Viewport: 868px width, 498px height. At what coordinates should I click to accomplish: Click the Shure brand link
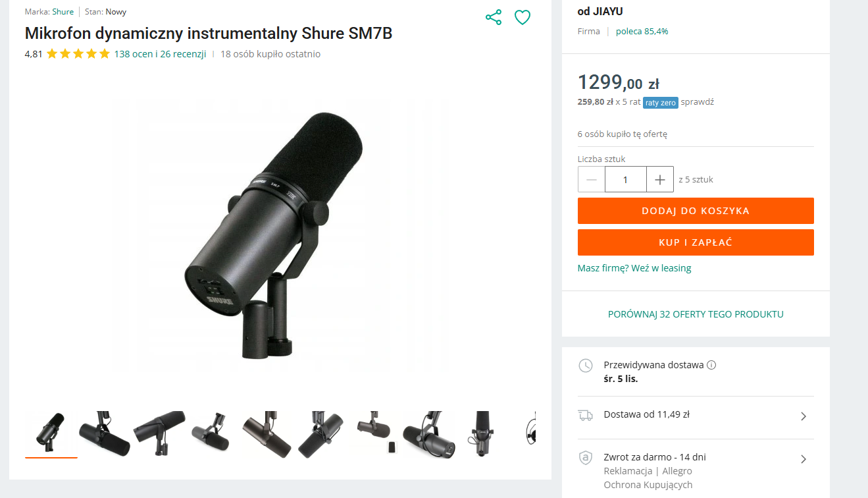(x=63, y=12)
